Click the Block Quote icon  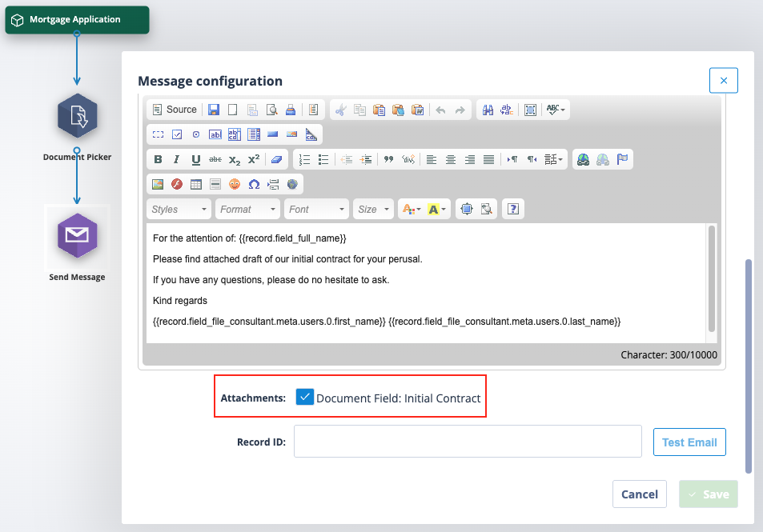coord(388,159)
